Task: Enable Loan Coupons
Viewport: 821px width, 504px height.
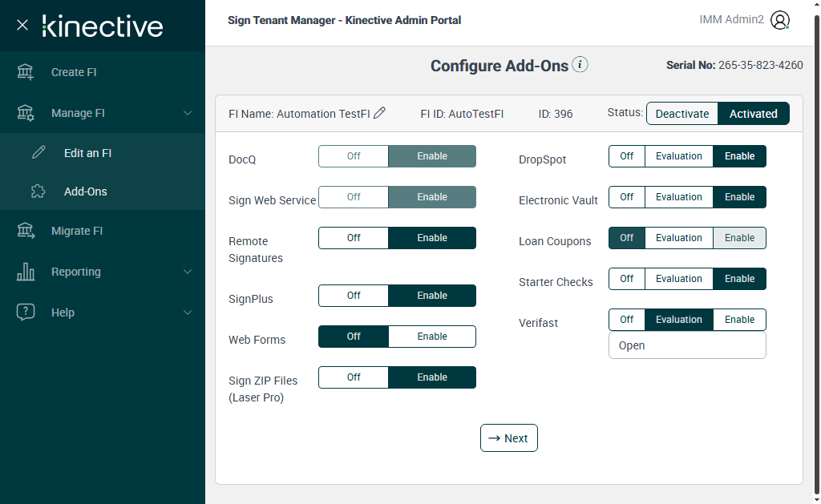Action: (x=739, y=238)
